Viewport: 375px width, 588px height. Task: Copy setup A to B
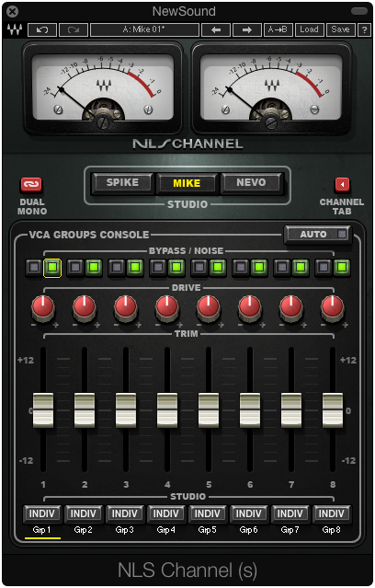tap(278, 30)
